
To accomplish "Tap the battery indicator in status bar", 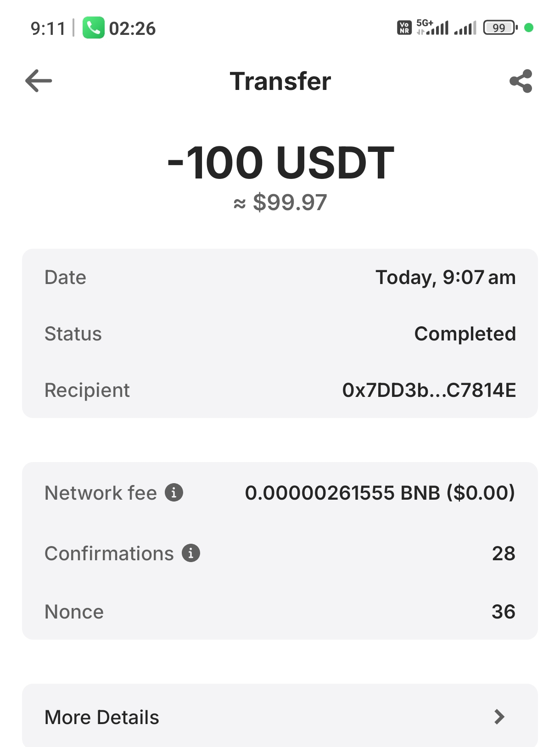I will tap(500, 28).
